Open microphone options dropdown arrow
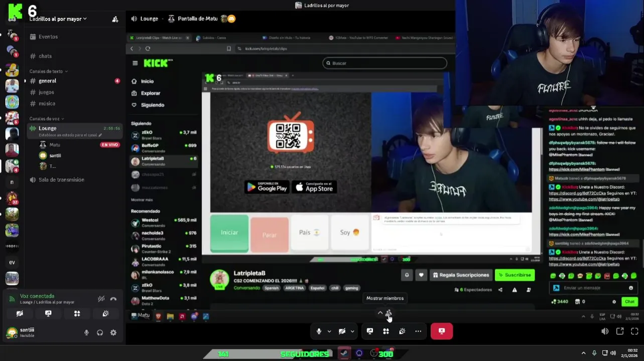The height and width of the screenshot is (361, 644). 329,331
